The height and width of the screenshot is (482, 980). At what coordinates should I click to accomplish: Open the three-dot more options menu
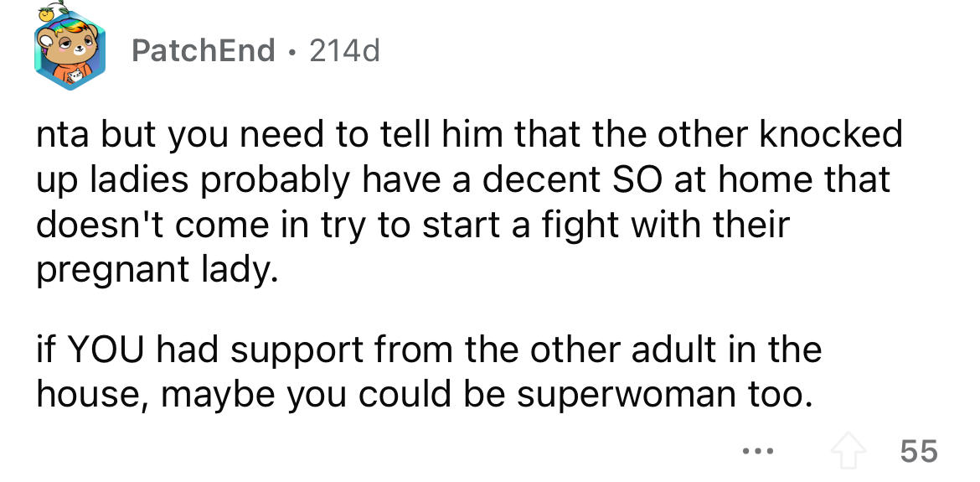(759, 451)
